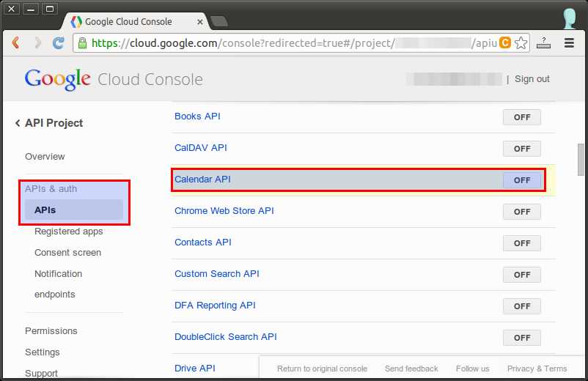
Task: Open the CalDAV API link
Action: tap(201, 147)
